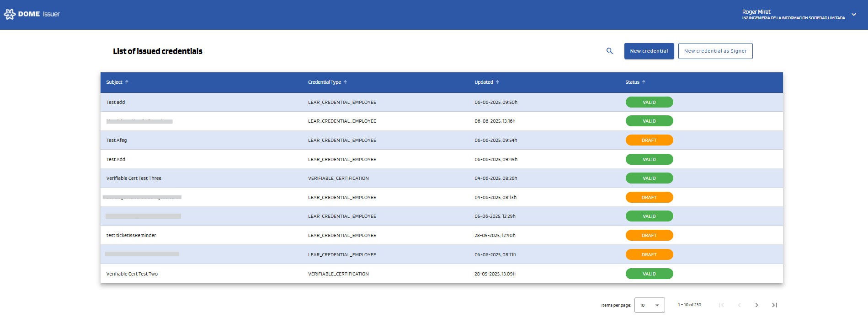Image resolution: width=868 pixels, height=335 pixels.
Task: Click the Subject column header
Action: pos(114,82)
